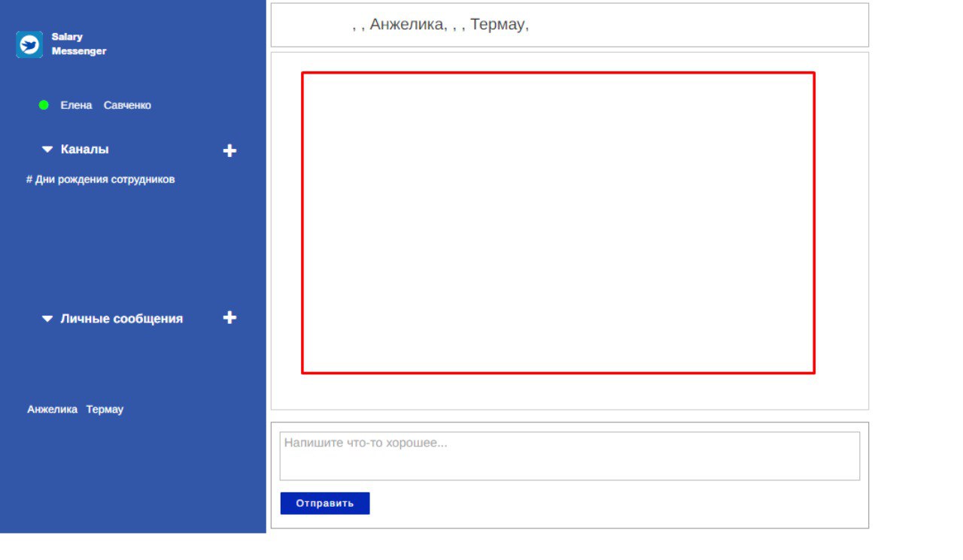Collapse the Каналы section triangle
Image resolution: width=963 pixels, height=560 pixels.
coord(47,150)
